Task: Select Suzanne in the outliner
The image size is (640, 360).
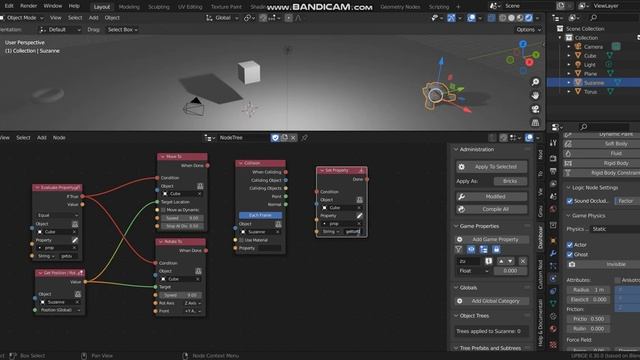Action: 594,82
